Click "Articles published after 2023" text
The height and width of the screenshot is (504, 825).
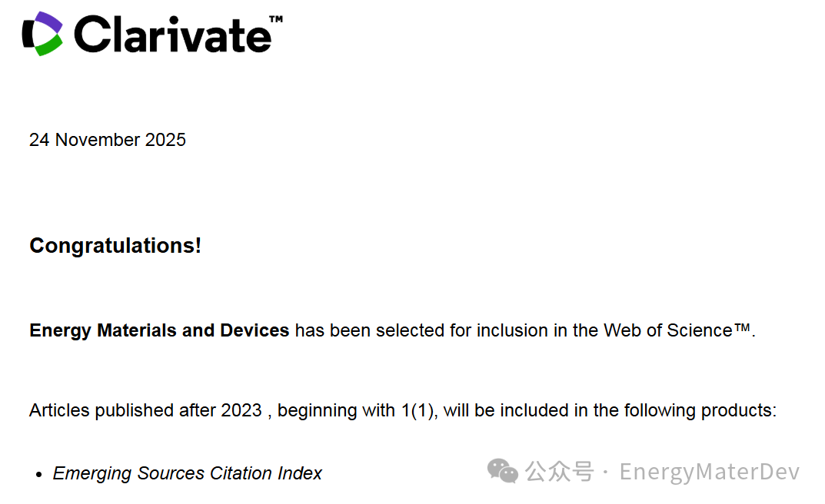(145, 410)
